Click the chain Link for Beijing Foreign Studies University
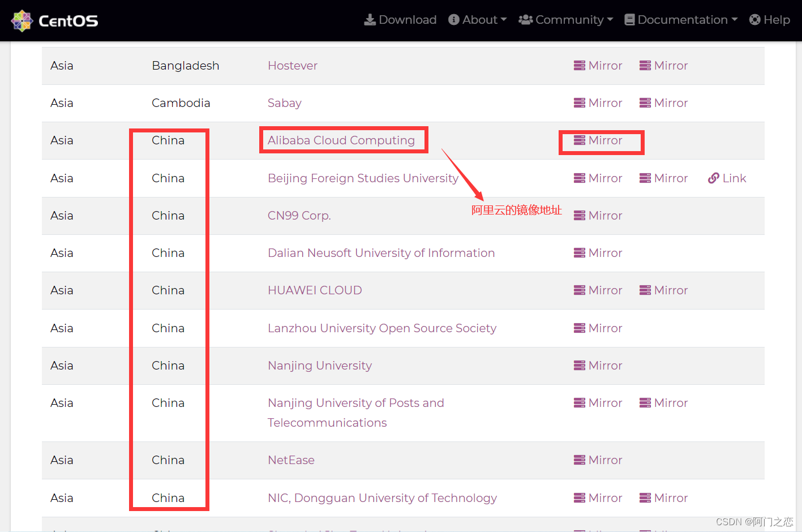802x532 pixels. [727, 178]
